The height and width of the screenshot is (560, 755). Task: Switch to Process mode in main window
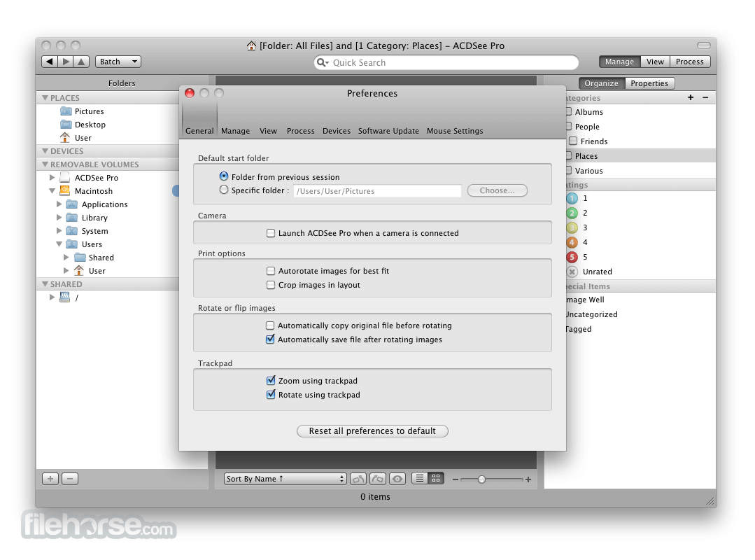pos(689,62)
